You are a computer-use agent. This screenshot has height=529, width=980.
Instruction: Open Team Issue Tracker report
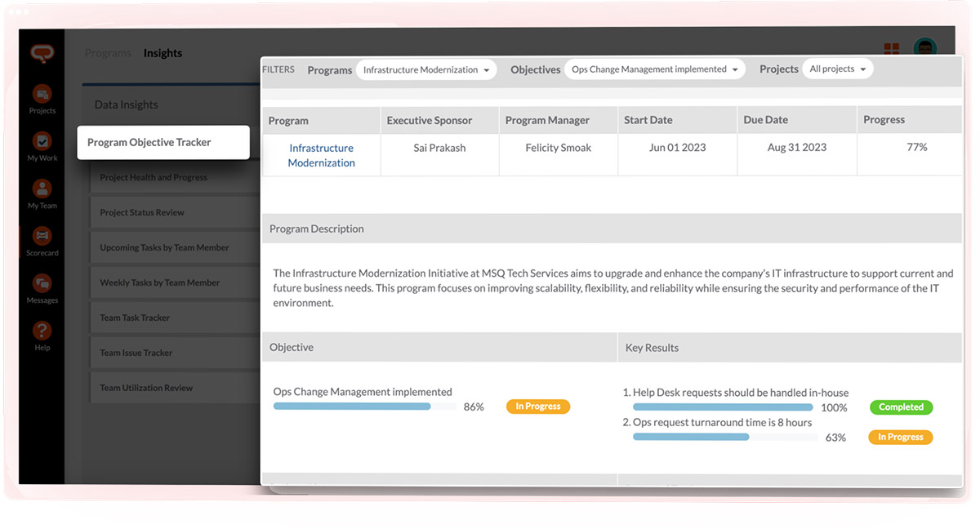(x=175, y=353)
